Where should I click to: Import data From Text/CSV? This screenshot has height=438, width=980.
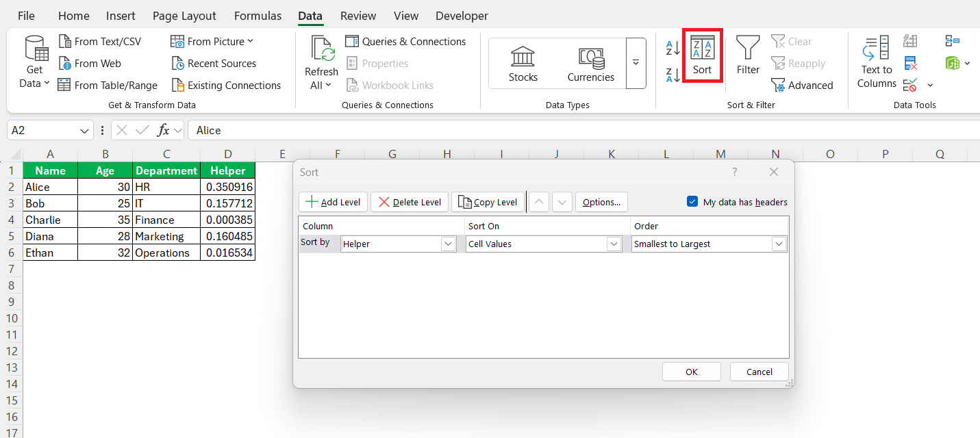pos(99,42)
